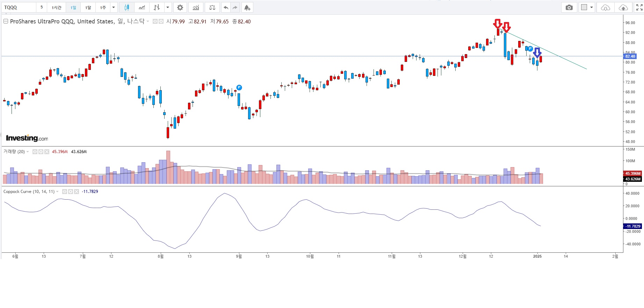
Task: Open the bar style dropdown arrow
Action: (x=168, y=7)
